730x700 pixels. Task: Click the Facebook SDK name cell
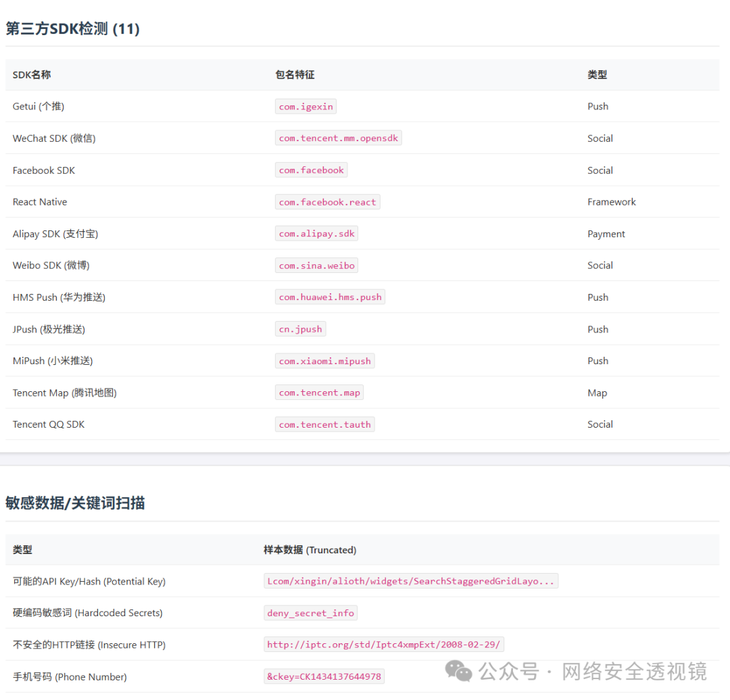coord(44,170)
